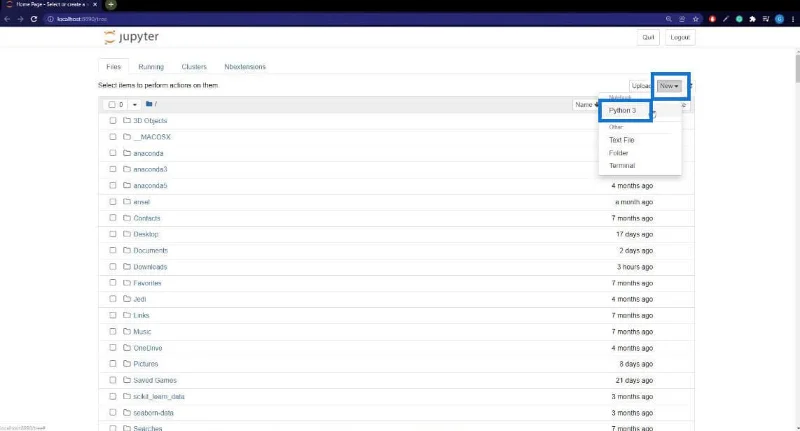Click the '8 days ago' timestamp for Pictures
The width and height of the screenshot is (800, 431).
coord(636,364)
